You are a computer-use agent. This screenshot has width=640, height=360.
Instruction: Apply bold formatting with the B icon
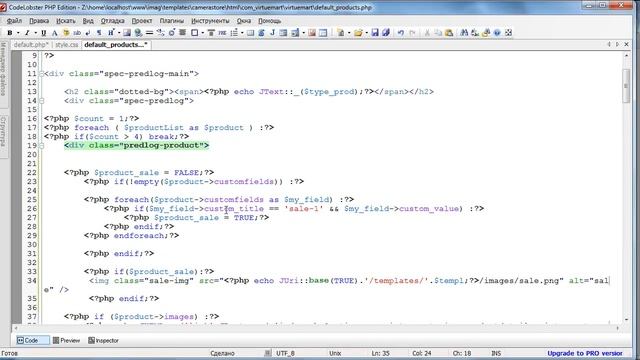point(10,33)
